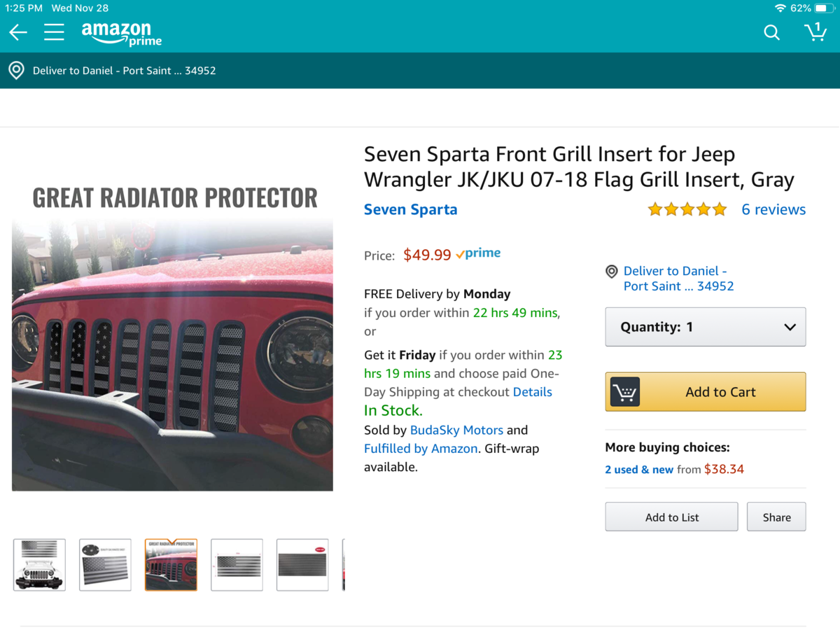Open the BudaSky Motors seller link
The height and width of the screenshot is (630, 840).
click(456, 430)
